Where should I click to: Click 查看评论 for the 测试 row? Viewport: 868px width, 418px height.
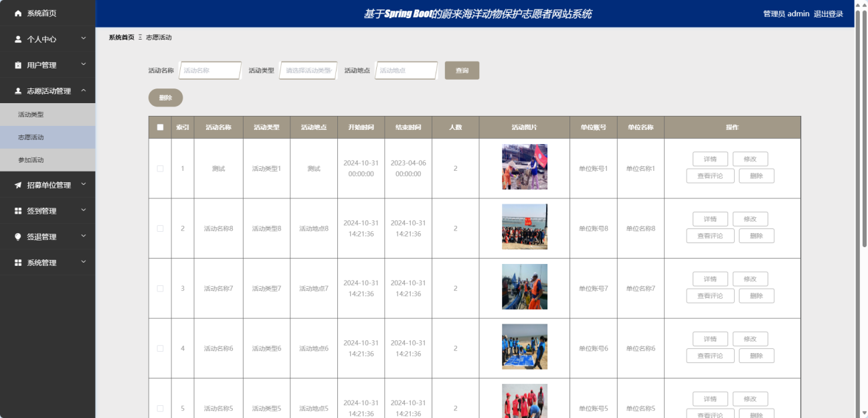710,176
